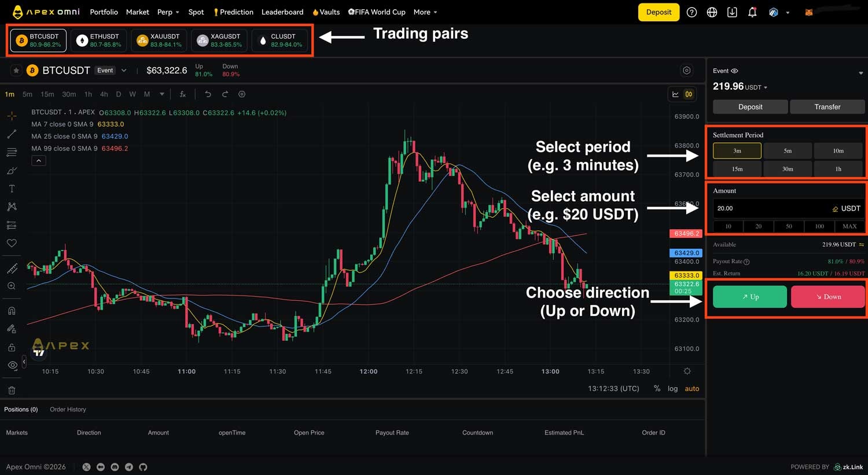
Task: Open the Leaderboard page
Action: click(x=282, y=12)
